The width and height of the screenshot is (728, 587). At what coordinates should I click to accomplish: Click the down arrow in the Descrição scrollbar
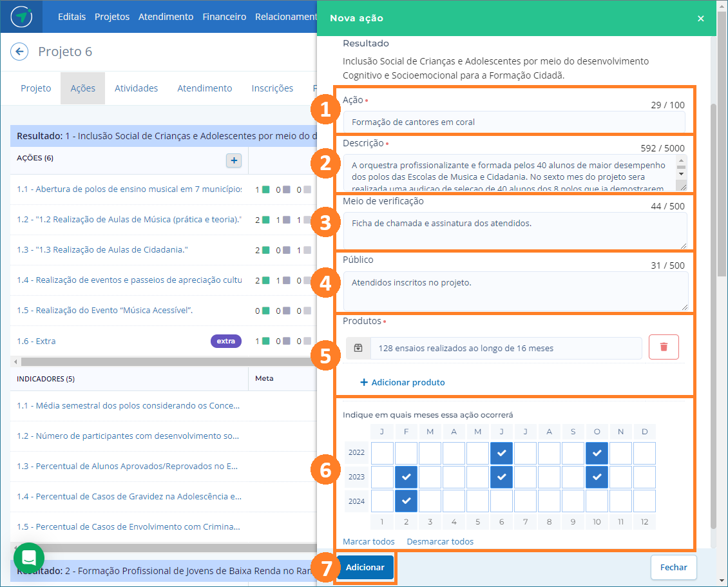coord(681,174)
